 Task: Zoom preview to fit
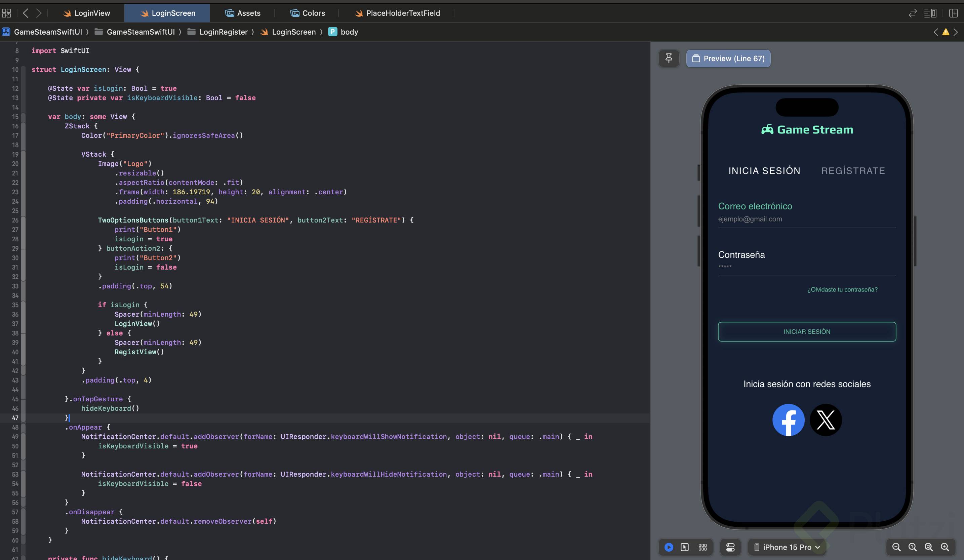[928, 547]
